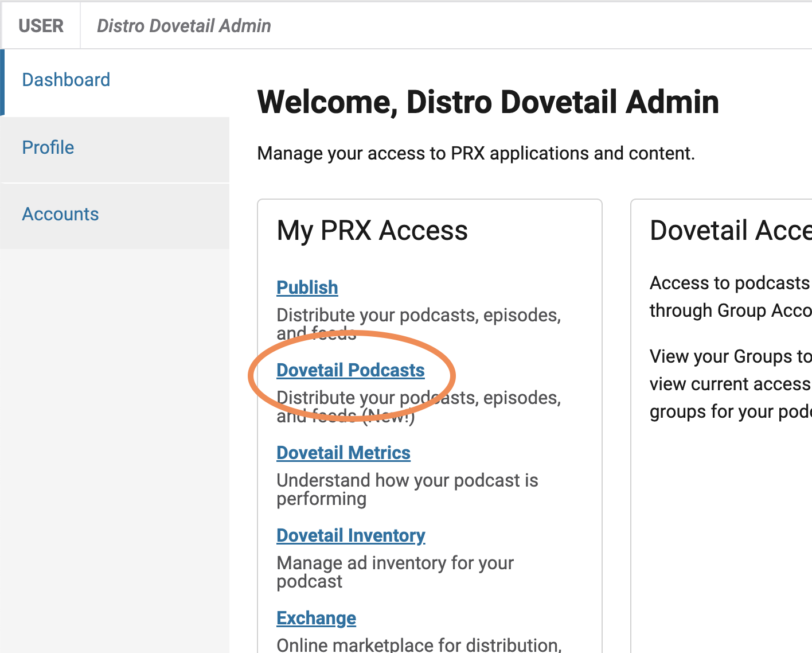Click the Dovetail Access card heading

click(x=731, y=231)
